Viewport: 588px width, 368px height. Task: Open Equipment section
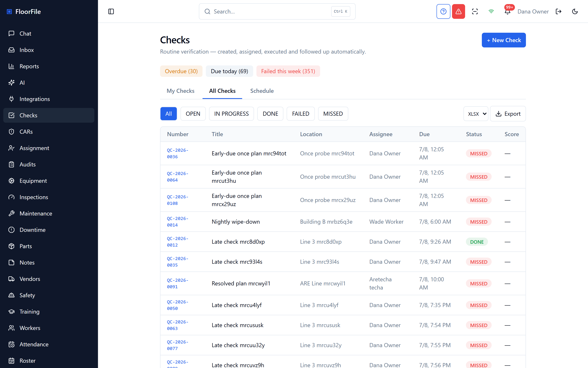(49, 181)
